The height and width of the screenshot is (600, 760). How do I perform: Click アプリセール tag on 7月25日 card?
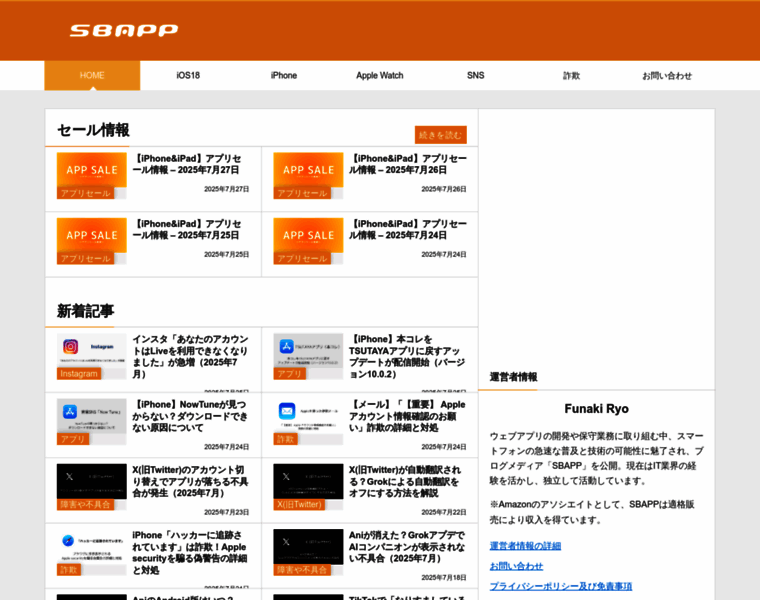85,258
